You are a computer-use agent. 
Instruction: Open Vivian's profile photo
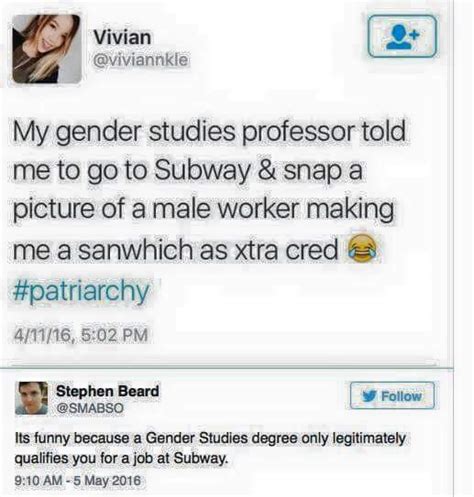(47, 49)
